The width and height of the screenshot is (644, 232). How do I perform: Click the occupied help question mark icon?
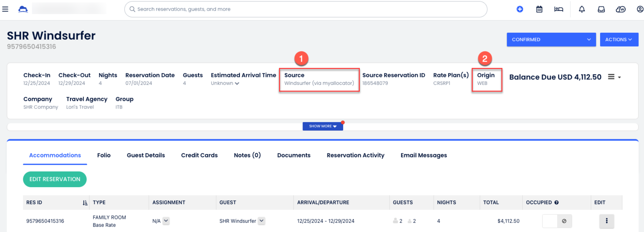coord(556,203)
